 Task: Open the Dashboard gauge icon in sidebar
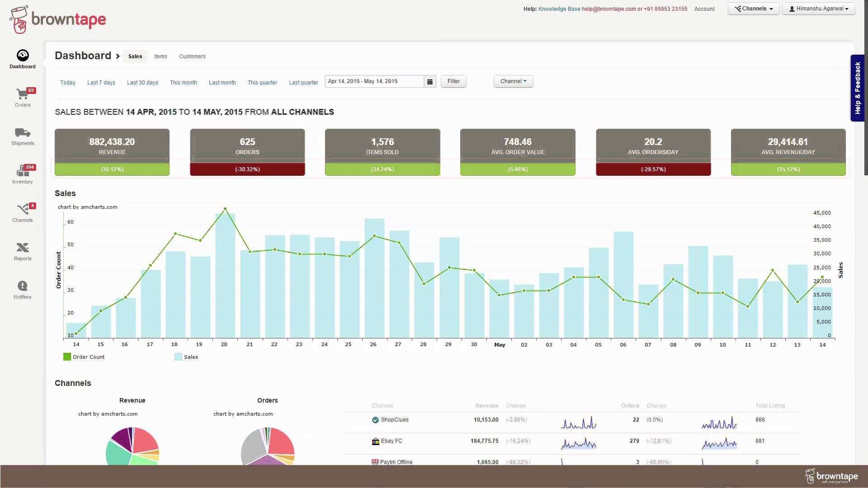coord(23,56)
